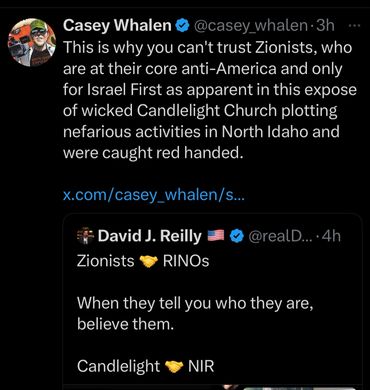Click Casey Whalen's blue verified badge
Screen dimensions: 370x390
point(182,26)
